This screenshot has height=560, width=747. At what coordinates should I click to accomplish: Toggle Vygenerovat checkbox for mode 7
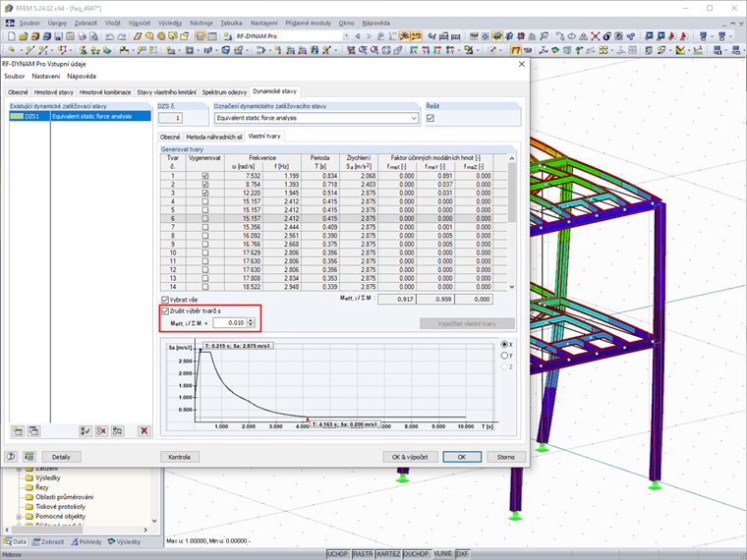click(204, 227)
